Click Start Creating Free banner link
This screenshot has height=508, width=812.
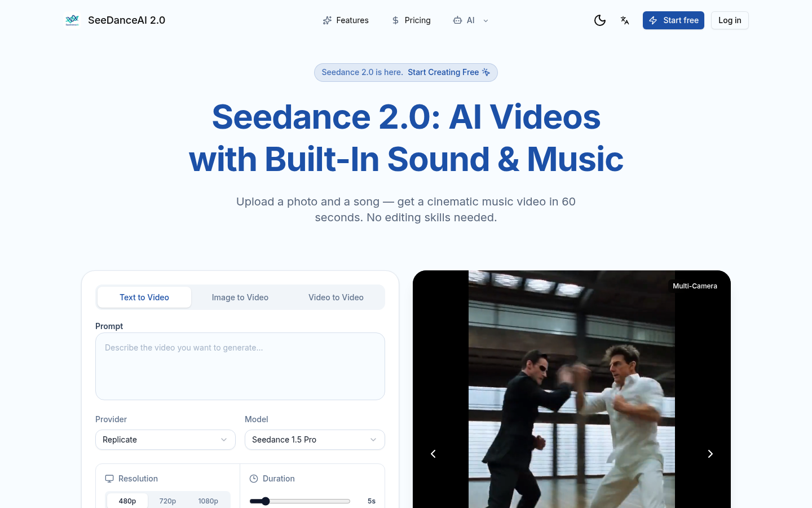click(443, 72)
